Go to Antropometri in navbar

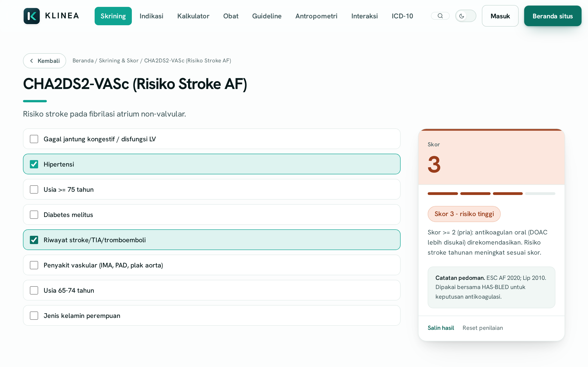(x=316, y=16)
